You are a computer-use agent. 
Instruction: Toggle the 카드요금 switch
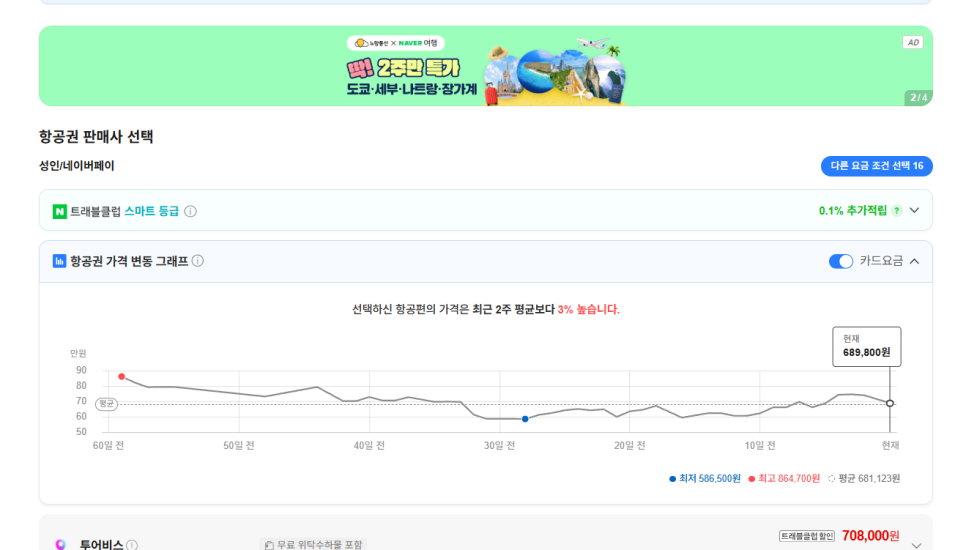pyautogui.click(x=840, y=261)
